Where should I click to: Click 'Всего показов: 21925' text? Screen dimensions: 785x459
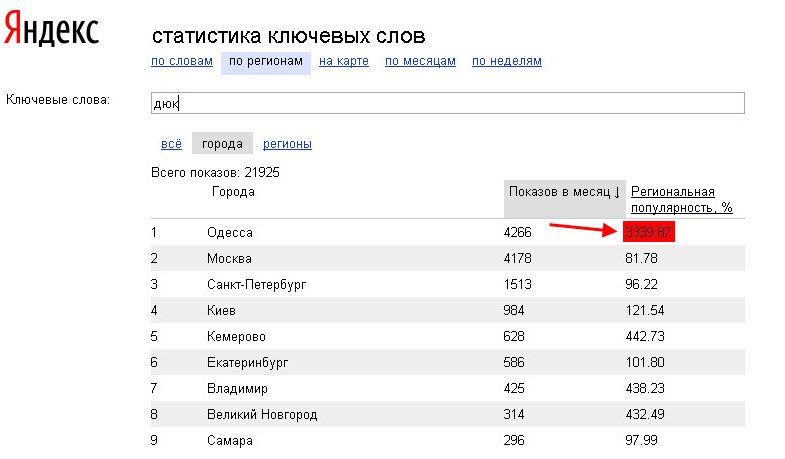click(x=215, y=173)
